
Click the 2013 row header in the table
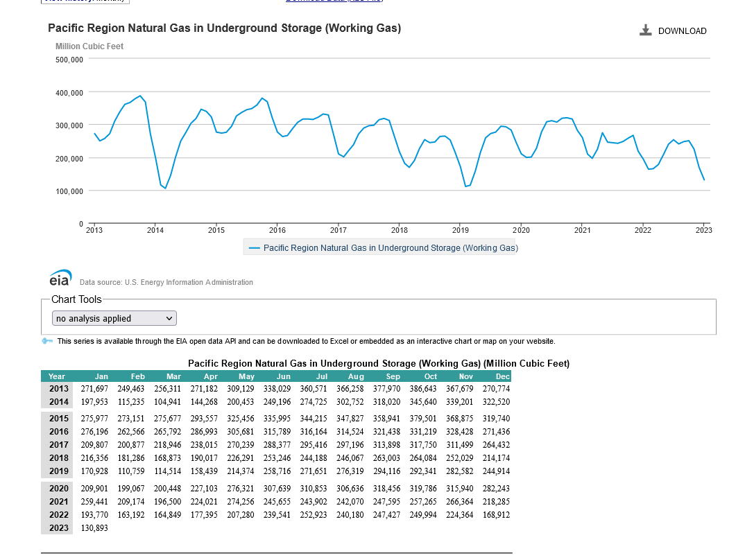[59, 389]
